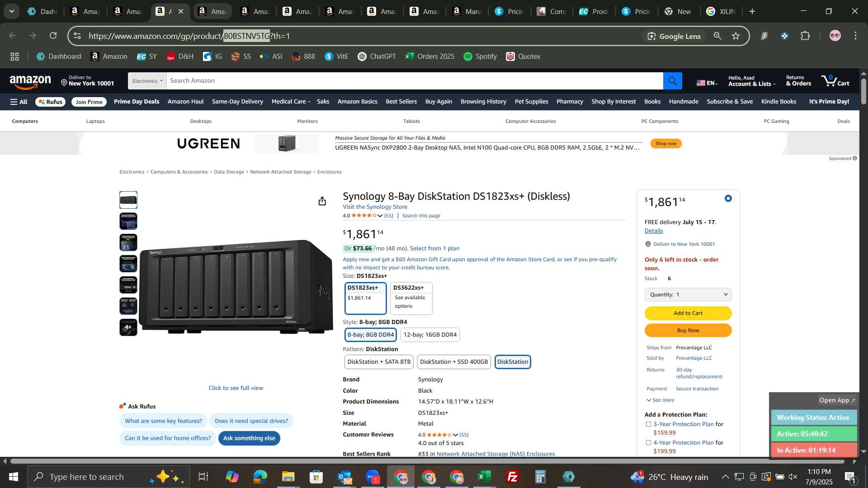Screen dimensions: 868x488
Task: Switch to the Dashboard browser tab
Action: click(42, 11)
